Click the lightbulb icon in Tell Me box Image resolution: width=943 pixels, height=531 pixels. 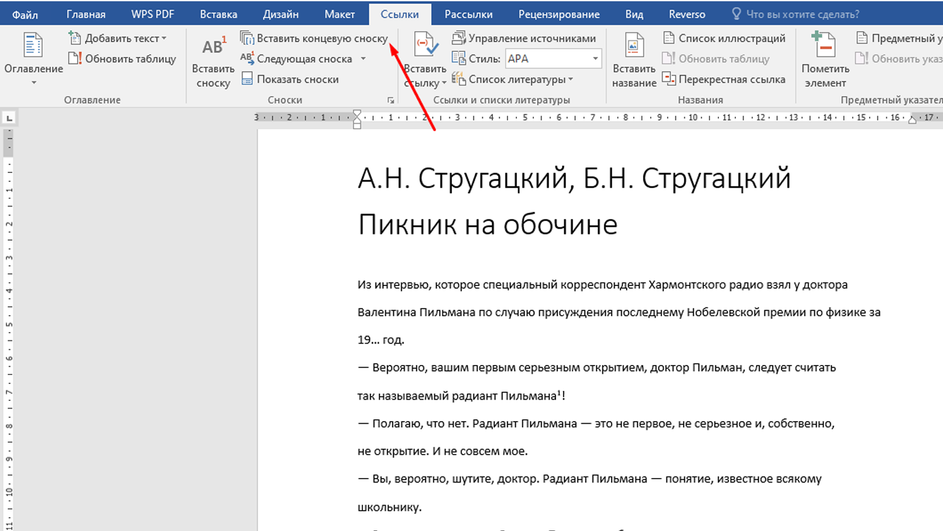(x=736, y=13)
